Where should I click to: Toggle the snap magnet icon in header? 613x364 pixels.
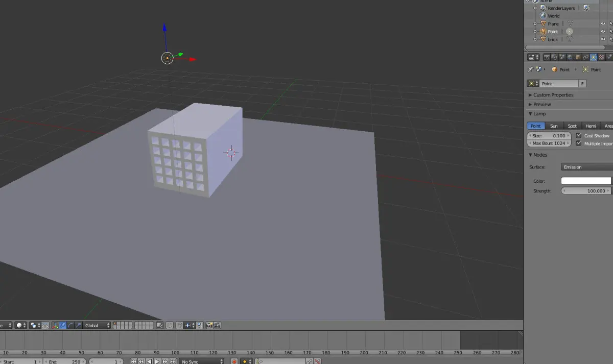tap(179, 325)
